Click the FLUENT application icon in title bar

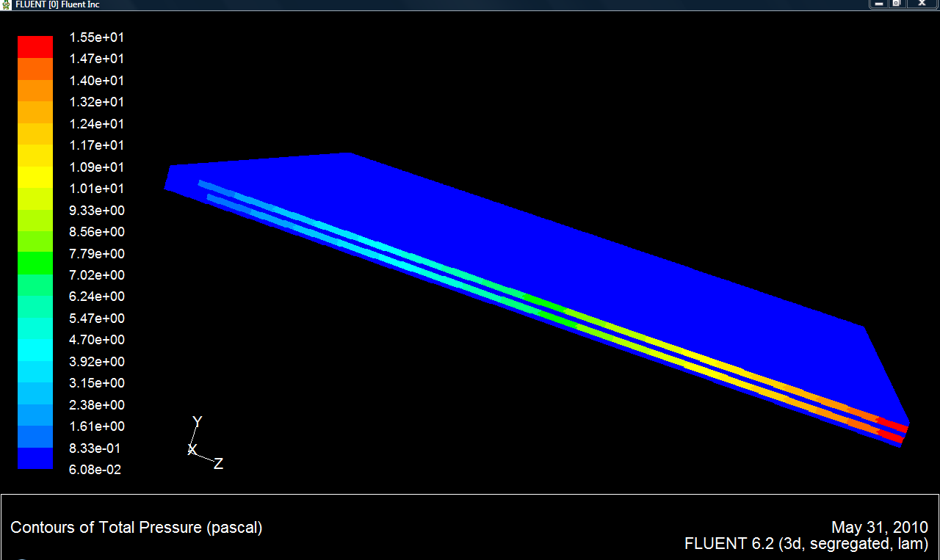pyautogui.click(x=7, y=4)
